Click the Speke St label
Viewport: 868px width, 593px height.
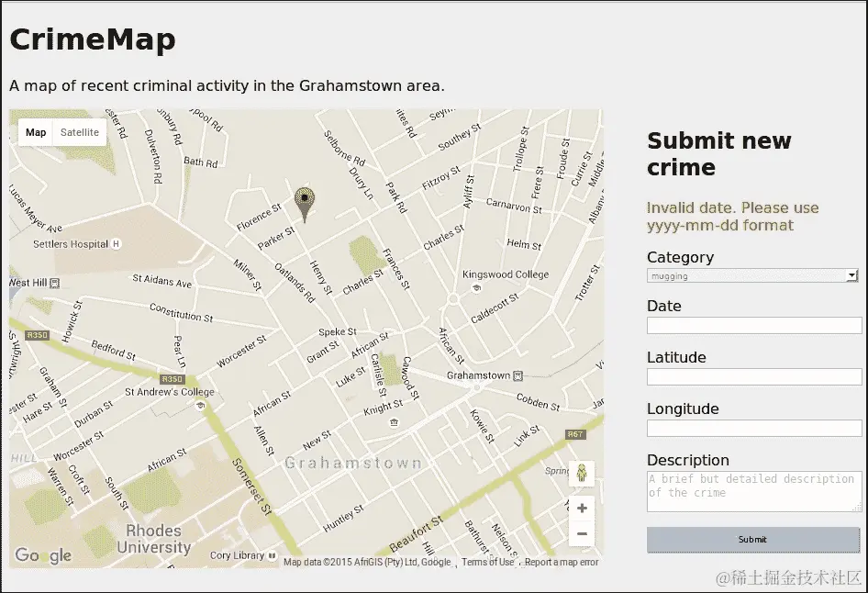click(337, 331)
